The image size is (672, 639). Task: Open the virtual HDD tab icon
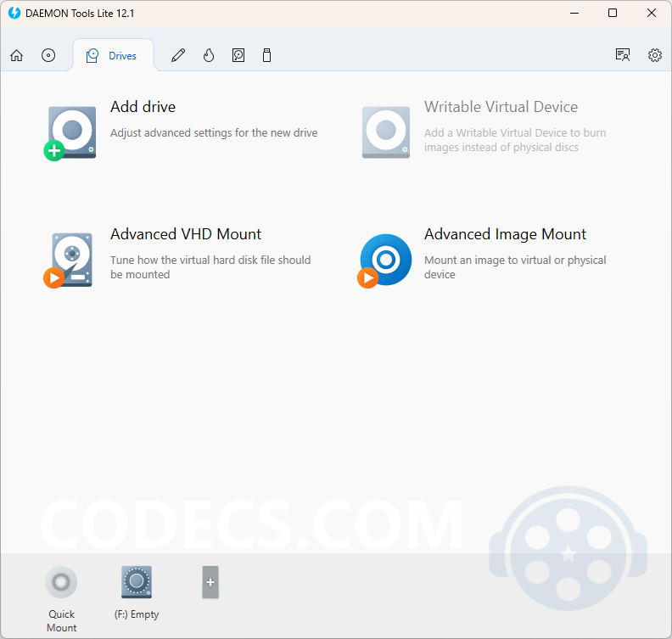[x=238, y=55]
